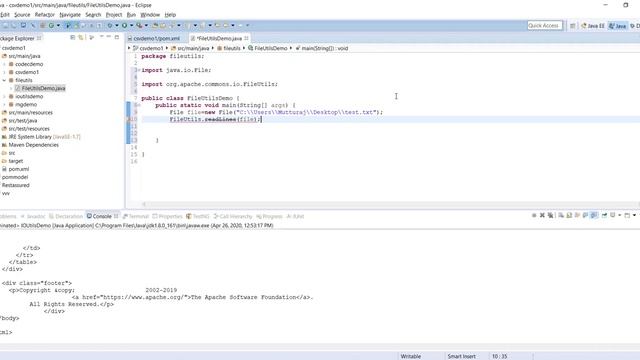The image size is (640, 360).
Task: Switch to the Java EE perspective
Action: coord(593,26)
